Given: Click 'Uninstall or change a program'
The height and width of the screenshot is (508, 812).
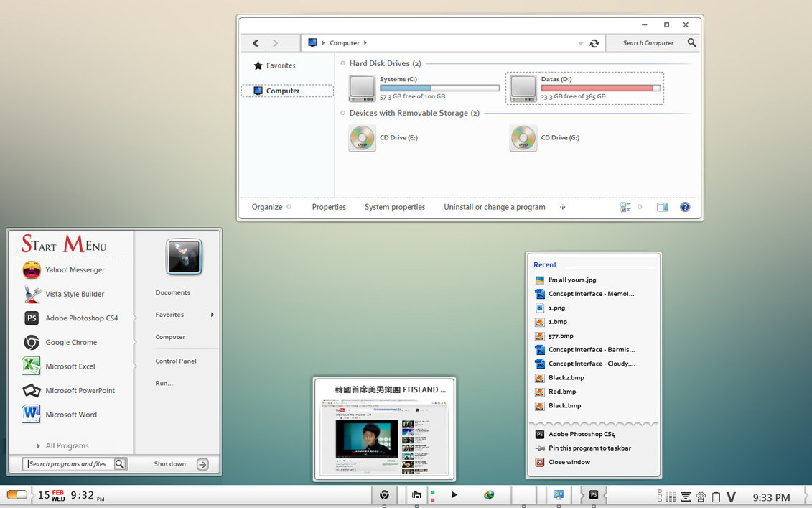Looking at the screenshot, I should (x=494, y=207).
